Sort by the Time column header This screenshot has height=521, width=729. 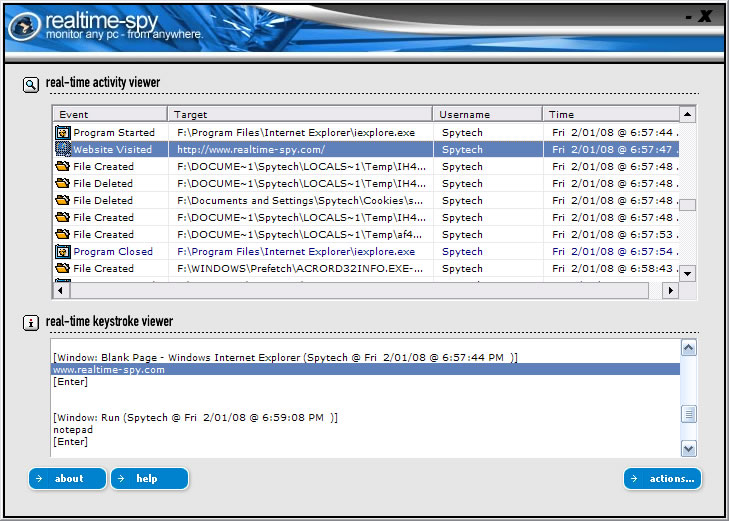click(611, 114)
